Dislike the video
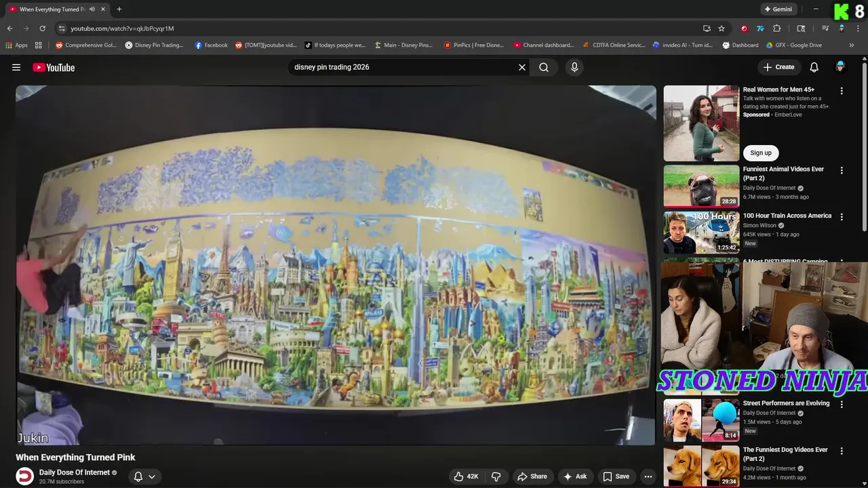868x488 pixels. point(496,476)
